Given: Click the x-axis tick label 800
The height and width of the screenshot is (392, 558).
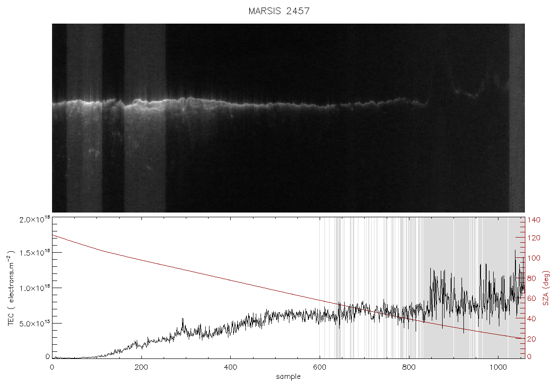Looking at the screenshot, I should (x=409, y=367).
